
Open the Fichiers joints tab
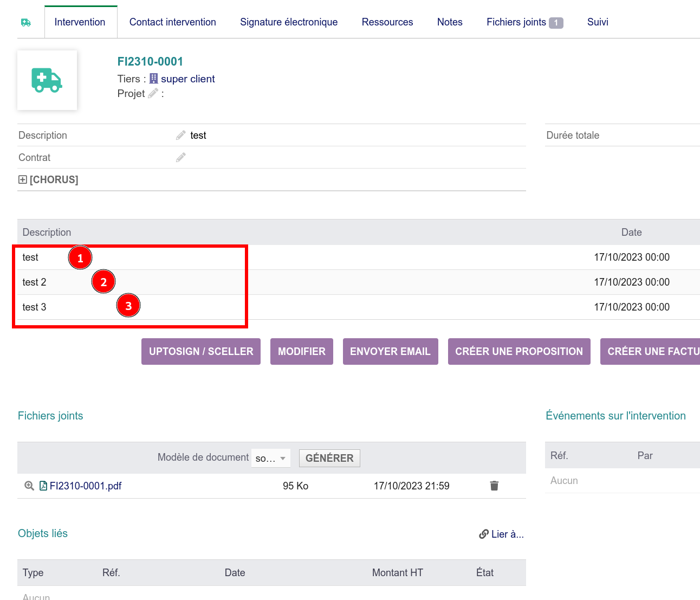(x=517, y=22)
